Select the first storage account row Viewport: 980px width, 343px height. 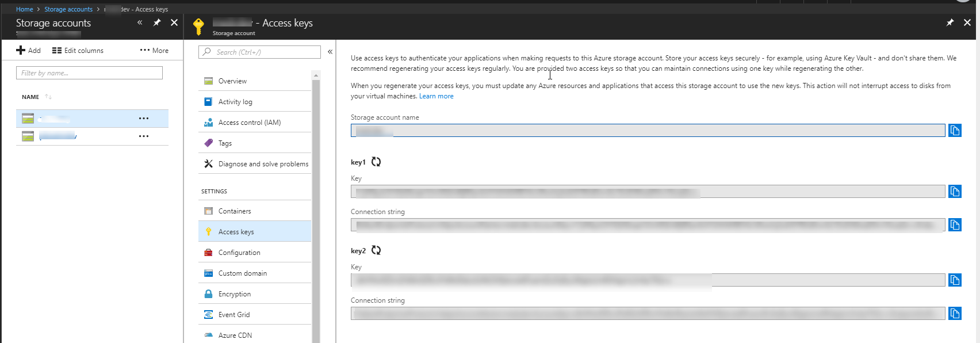(x=92, y=119)
